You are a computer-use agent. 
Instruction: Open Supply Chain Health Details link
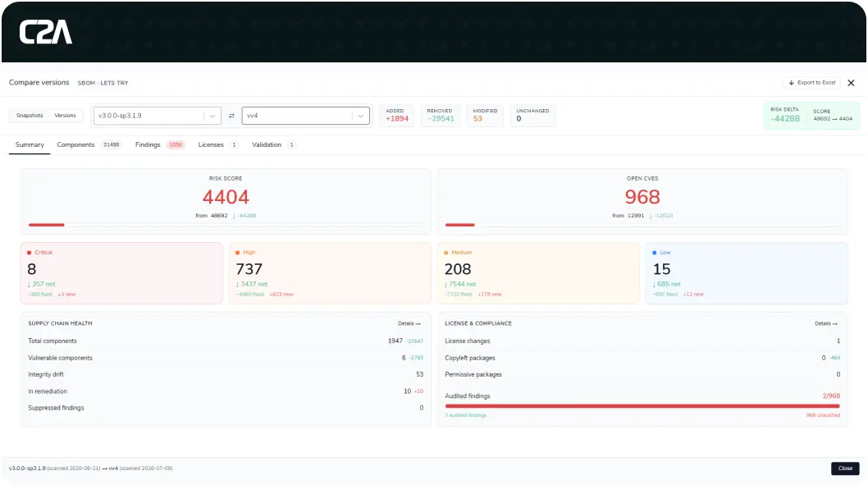coord(409,323)
